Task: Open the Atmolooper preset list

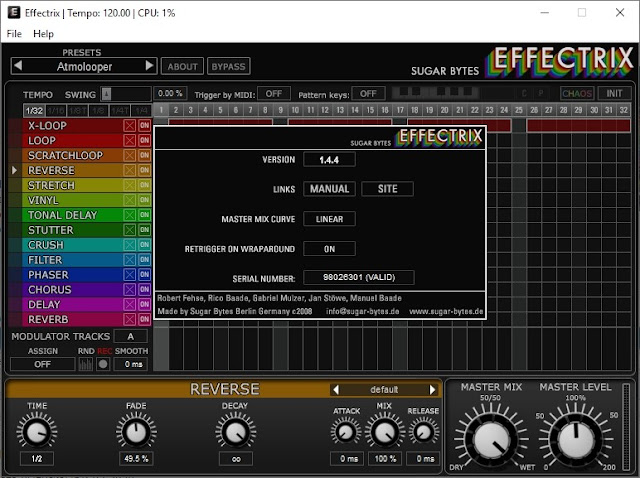Action: click(84, 67)
